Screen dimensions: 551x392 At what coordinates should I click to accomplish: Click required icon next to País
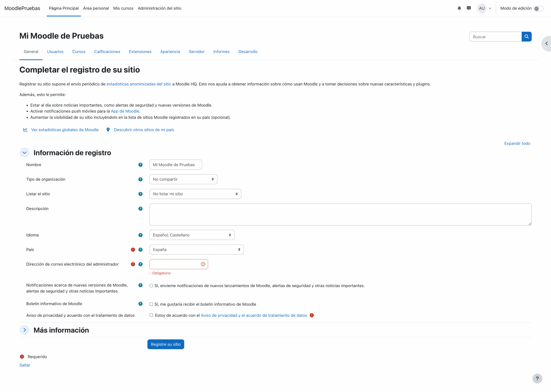tap(133, 250)
